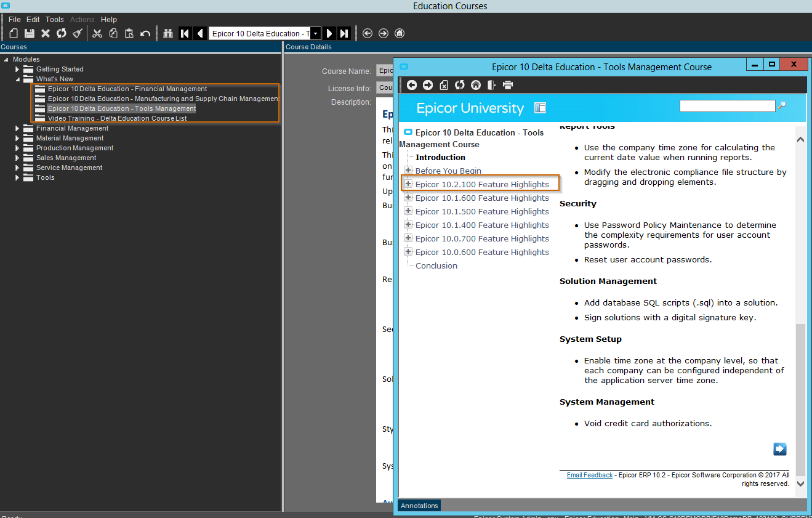Expand the Material Management module
This screenshot has width=812, height=518.
coord(18,139)
